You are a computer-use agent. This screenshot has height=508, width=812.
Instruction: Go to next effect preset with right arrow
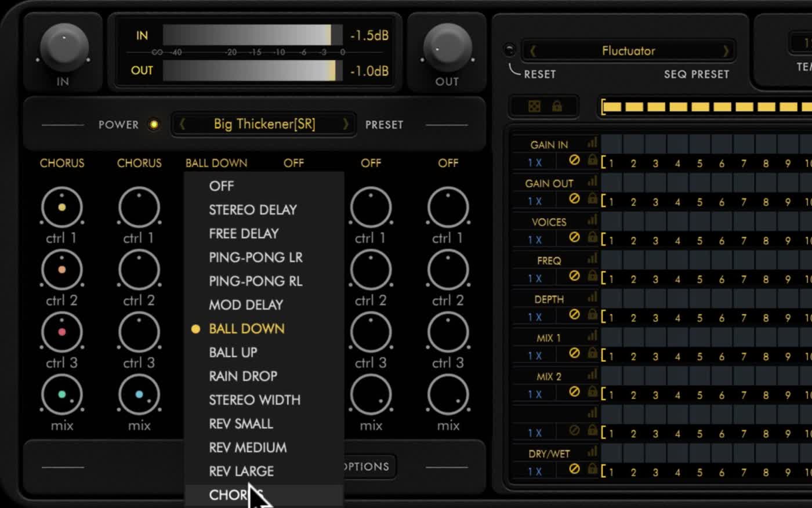[x=346, y=124]
